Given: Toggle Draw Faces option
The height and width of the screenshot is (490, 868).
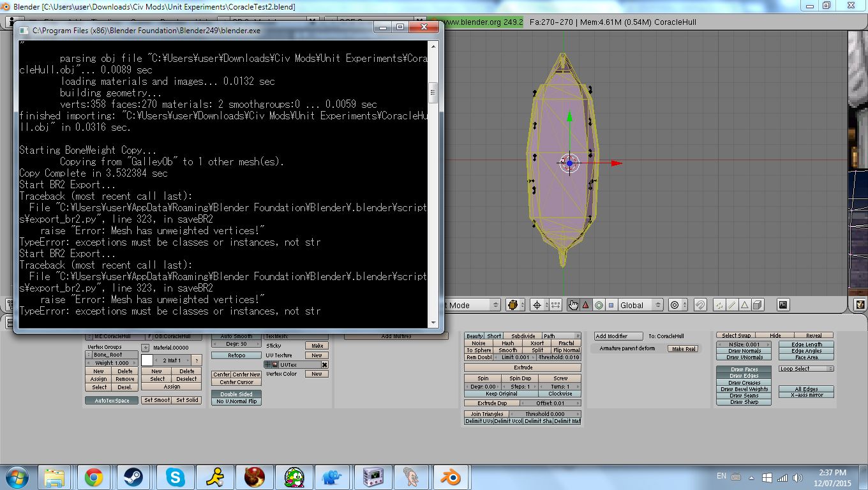Looking at the screenshot, I should 744,369.
